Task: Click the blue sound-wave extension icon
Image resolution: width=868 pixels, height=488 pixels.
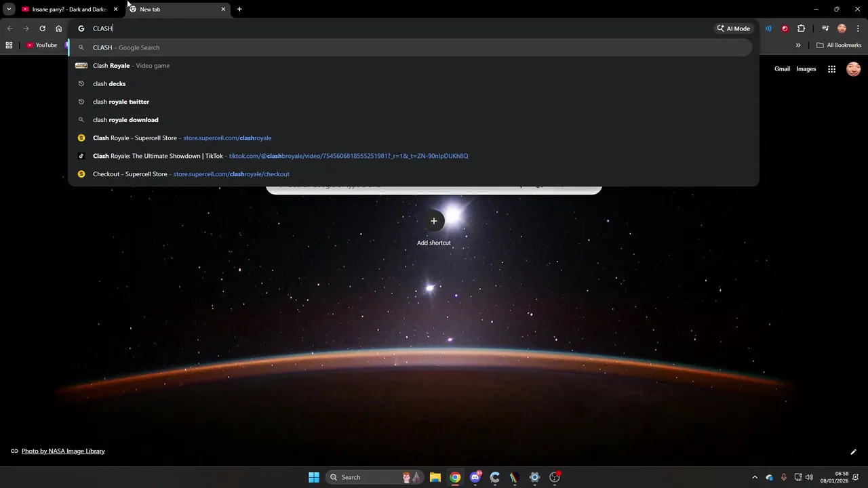Action: tap(768, 28)
